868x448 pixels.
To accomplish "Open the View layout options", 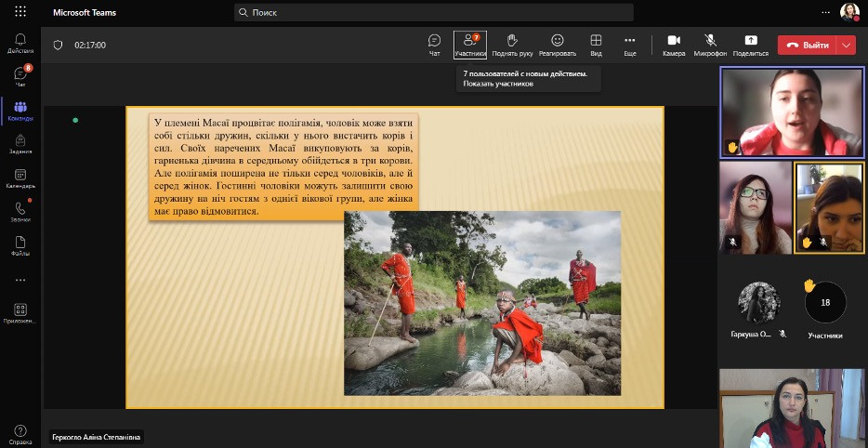I will click(x=596, y=44).
